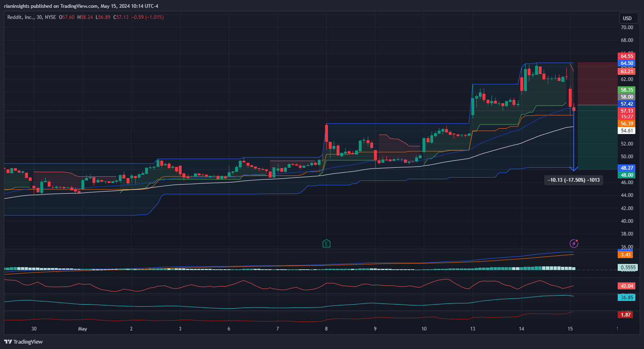644x349 pixels.
Task: Click the 52.00 price axis tick
Action: [627, 144]
